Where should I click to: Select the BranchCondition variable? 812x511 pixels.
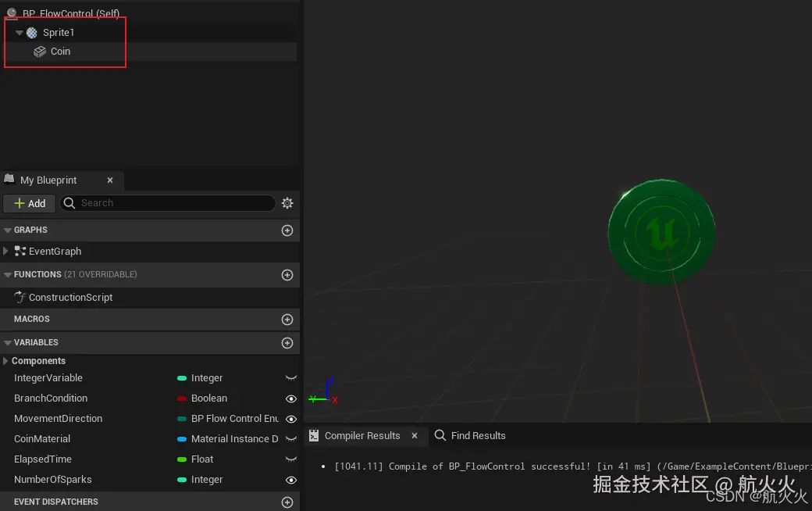[51, 398]
